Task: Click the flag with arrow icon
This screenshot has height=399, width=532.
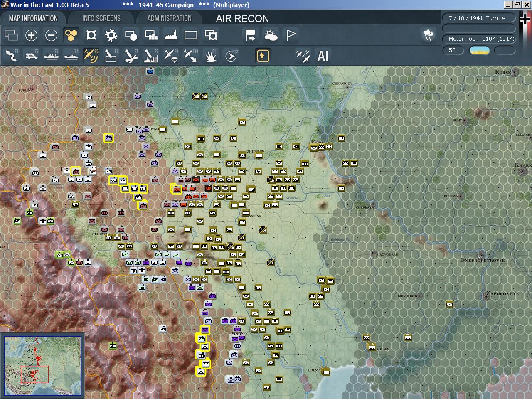Action: [251, 35]
